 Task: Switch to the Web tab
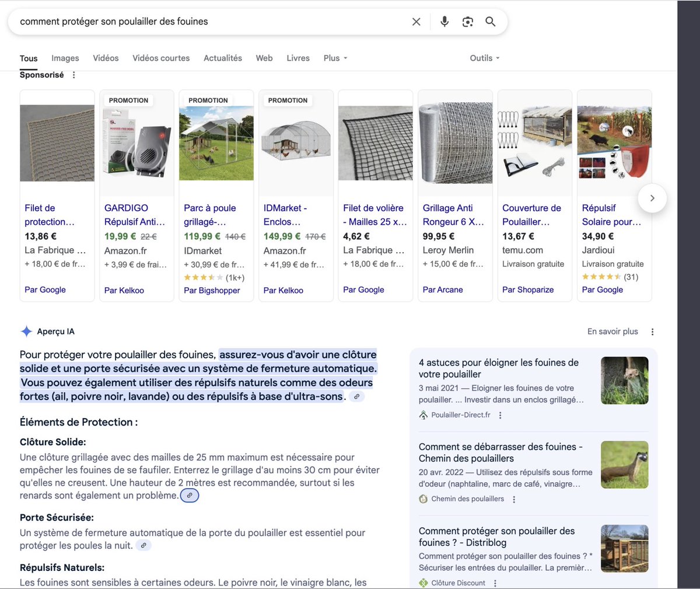coord(264,58)
